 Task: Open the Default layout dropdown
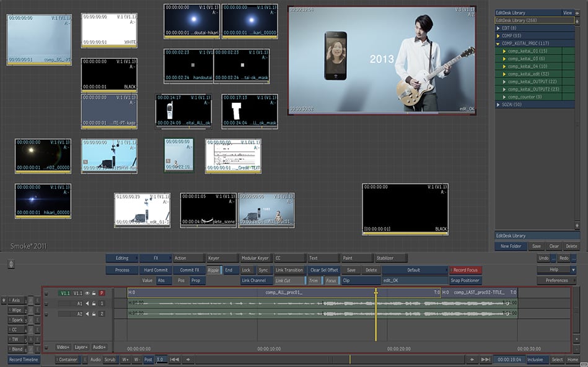[x=414, y=270]
